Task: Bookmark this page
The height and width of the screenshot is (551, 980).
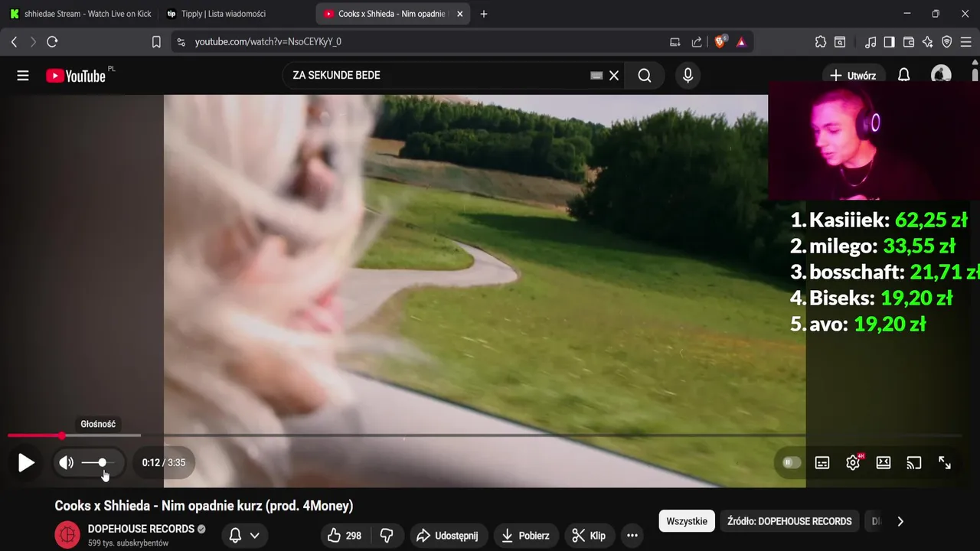Action: pyautogui.click(x=156, y=42)
